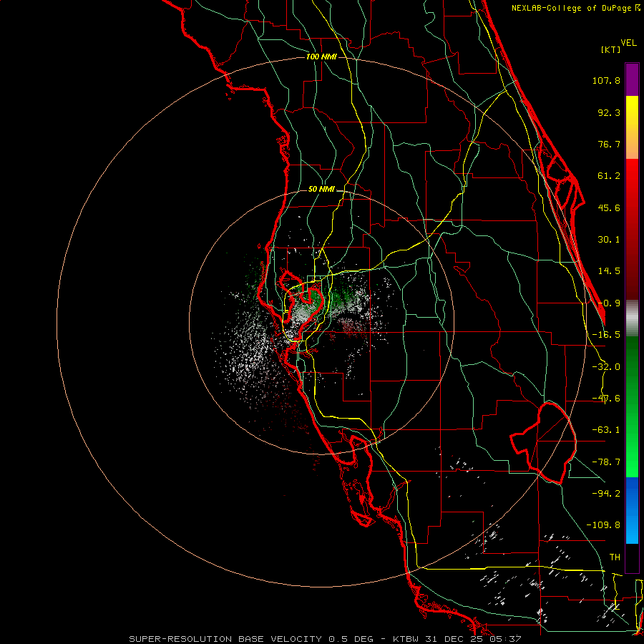Screen dimensions: 644x644
Task: Pick the purple segment of the color bar
Action: coord(632,80)
